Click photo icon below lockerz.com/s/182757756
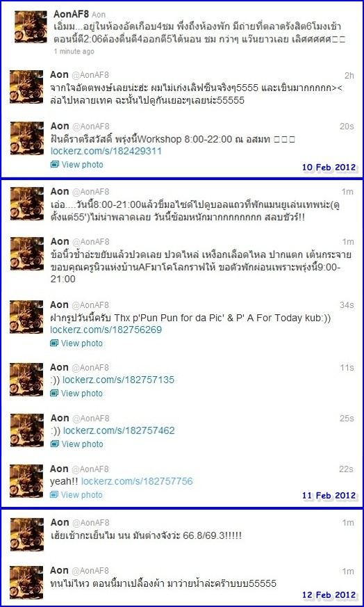The image size is (364, 607). (55, 495)
